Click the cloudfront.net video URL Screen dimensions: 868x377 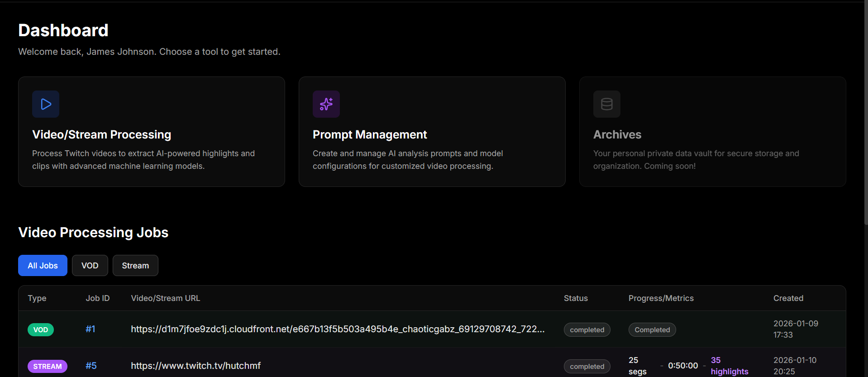[x=338, y=329]
